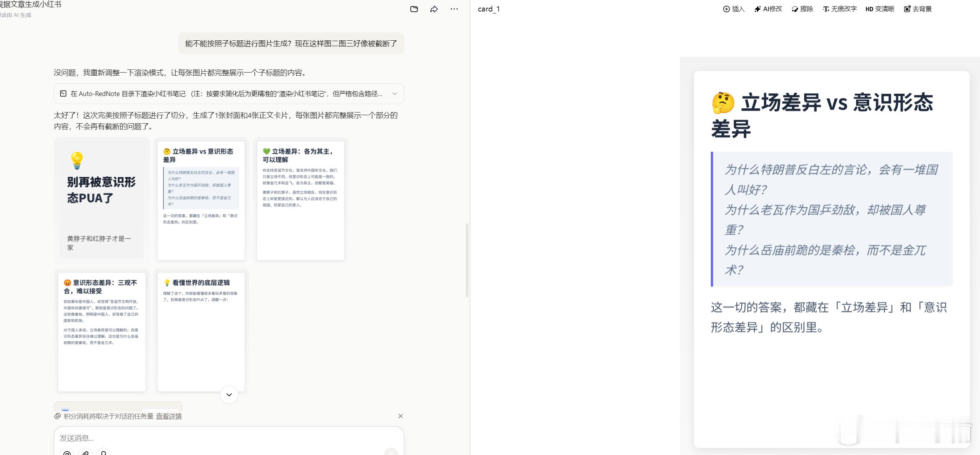Click the chat panel vertical scrollbar
This screenshot has width=980, height=455.
(x=467, y=260)
